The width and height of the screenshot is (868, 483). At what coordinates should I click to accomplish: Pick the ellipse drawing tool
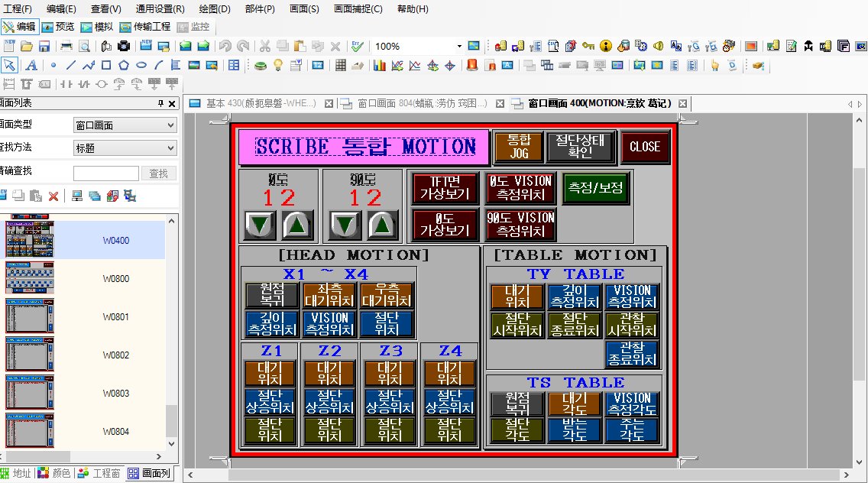pyautogui.click(x=141, y=65)
